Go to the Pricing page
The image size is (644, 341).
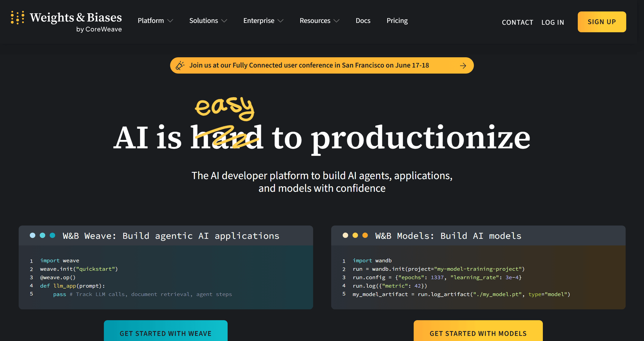397,21
